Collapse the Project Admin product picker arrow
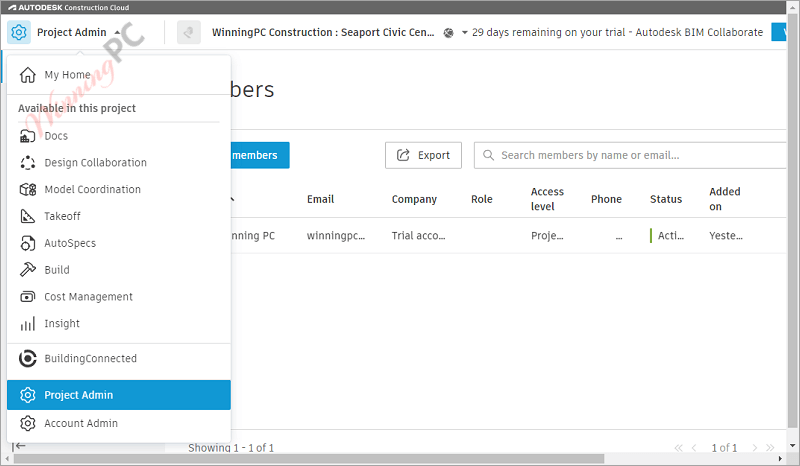The height and width of the screenshot is (466, 800). coord(117,32)
